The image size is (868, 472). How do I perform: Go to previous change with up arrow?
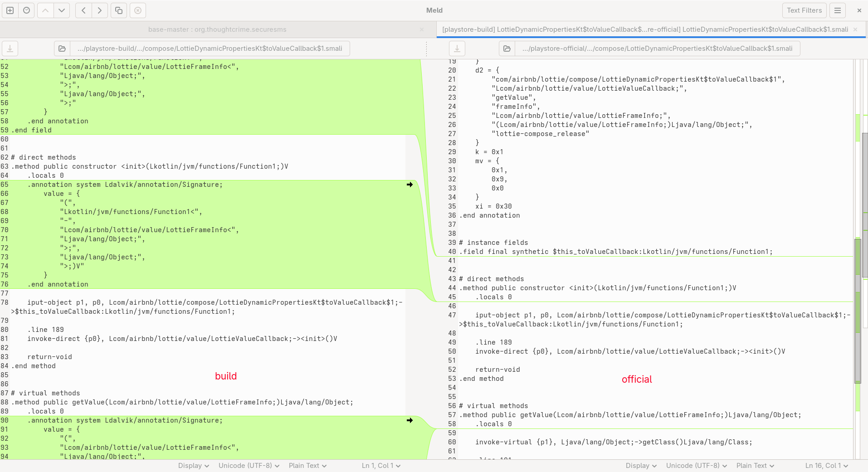45,10
